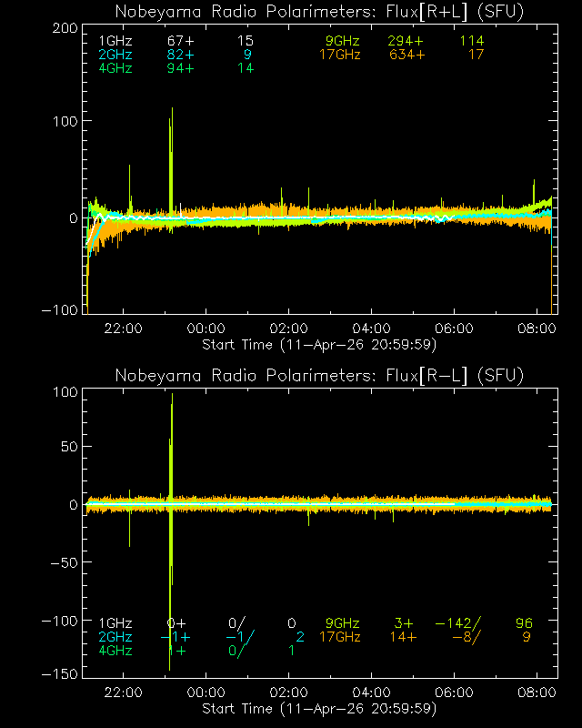This screenshot has height=728, width=582.
Task: Click the 9GHz legend label in upper plot
Action: [342, 42]
